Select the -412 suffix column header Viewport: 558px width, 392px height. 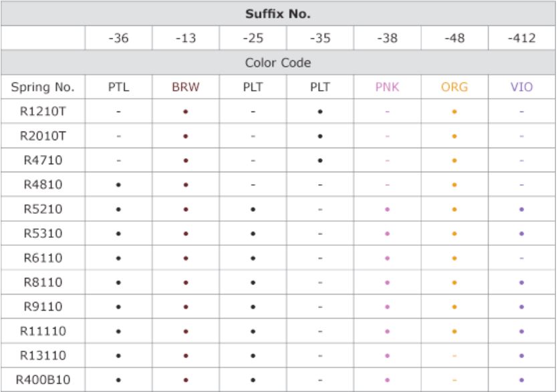click(x=522, y=38)
